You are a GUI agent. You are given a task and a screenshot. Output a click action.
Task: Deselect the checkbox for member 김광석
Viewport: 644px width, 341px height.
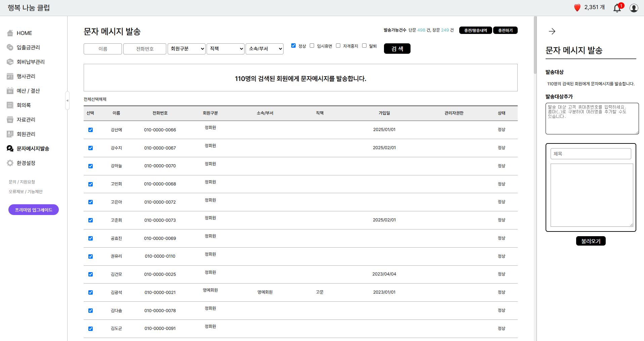(x=90, y=293)
